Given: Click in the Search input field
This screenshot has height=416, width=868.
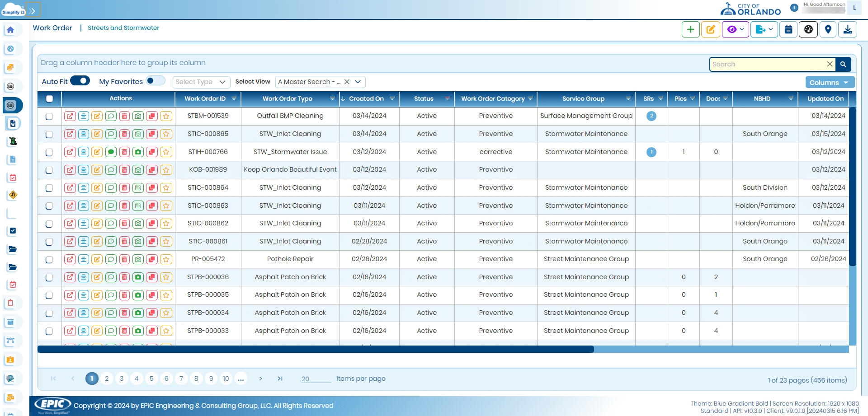Looking at the screenshot, I should click(768, 64).
